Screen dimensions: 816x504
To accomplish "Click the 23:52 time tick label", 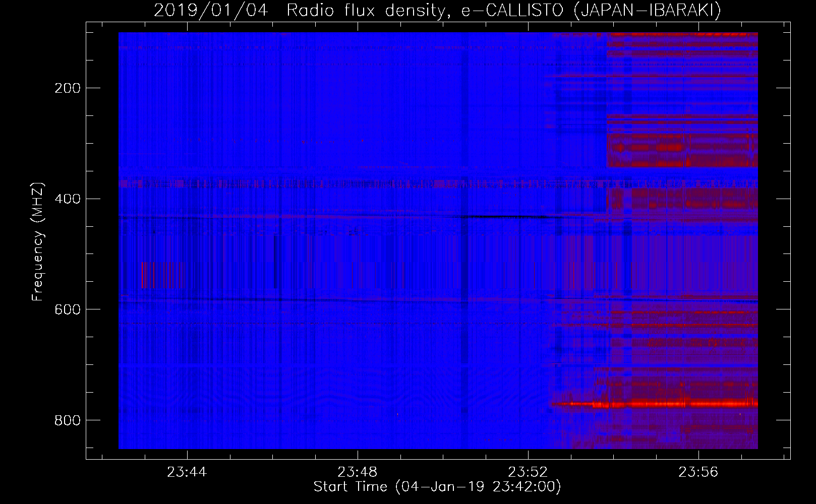I will [528, 472].
